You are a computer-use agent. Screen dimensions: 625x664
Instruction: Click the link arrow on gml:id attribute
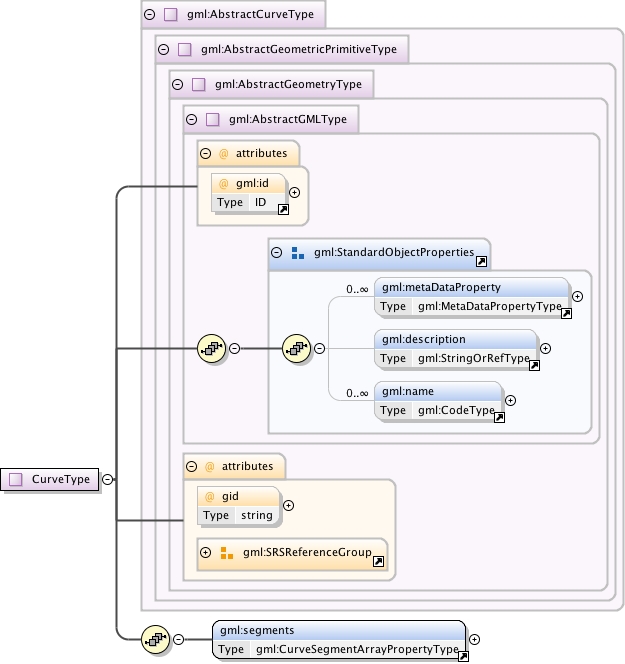point(283,209)
